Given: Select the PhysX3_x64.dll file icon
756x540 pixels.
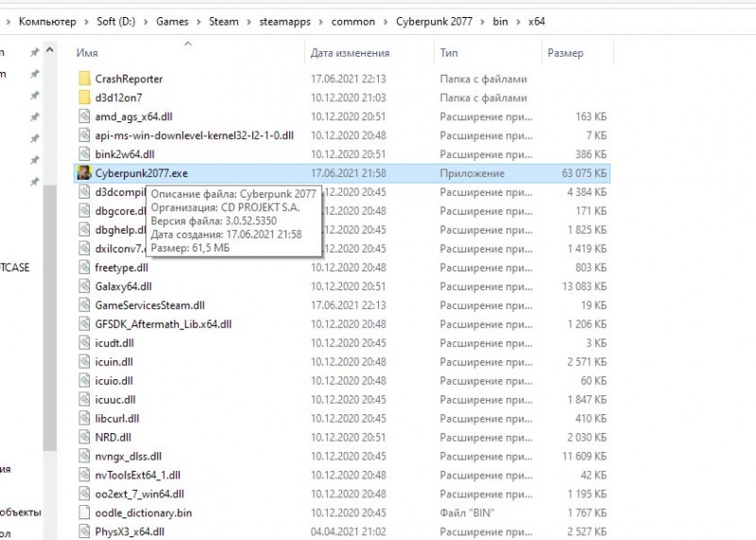Looking at the screenshot, I should pyautogui.click(x=84, y=531).
